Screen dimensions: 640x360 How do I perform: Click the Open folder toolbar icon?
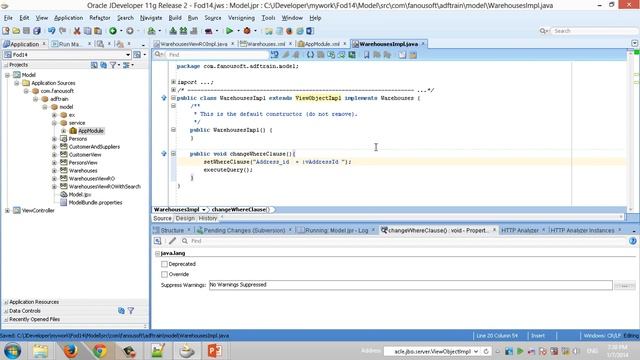tap(16, 31)
